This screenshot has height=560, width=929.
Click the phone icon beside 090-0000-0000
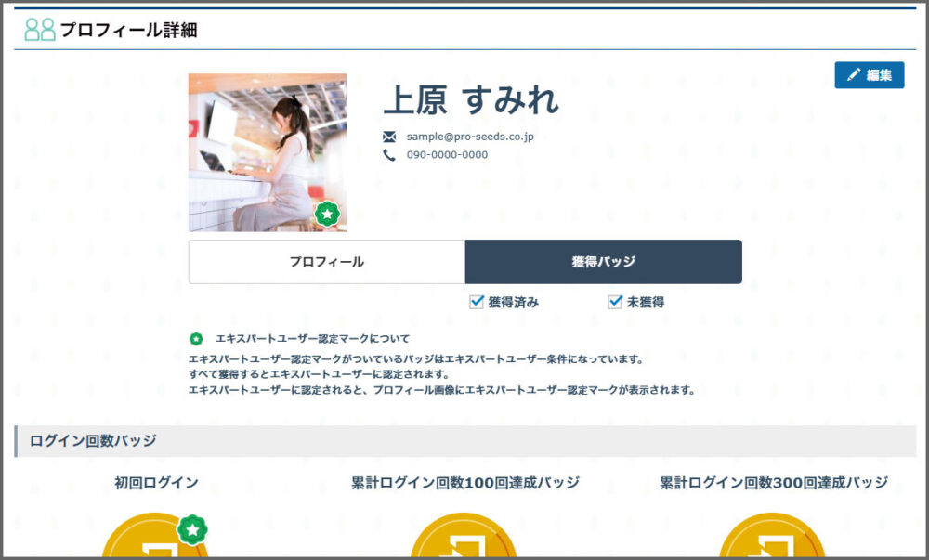pos(389,155)
